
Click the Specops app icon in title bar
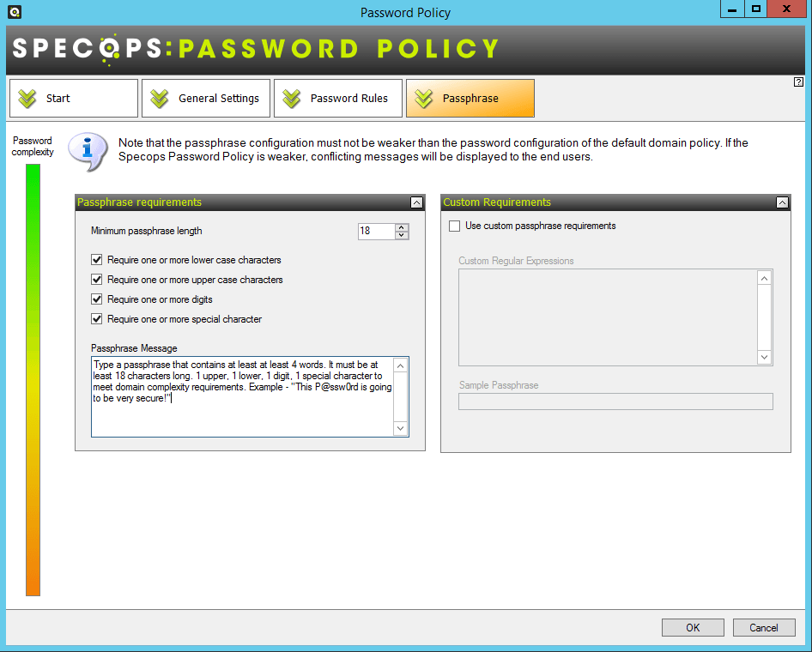point(15,12)
